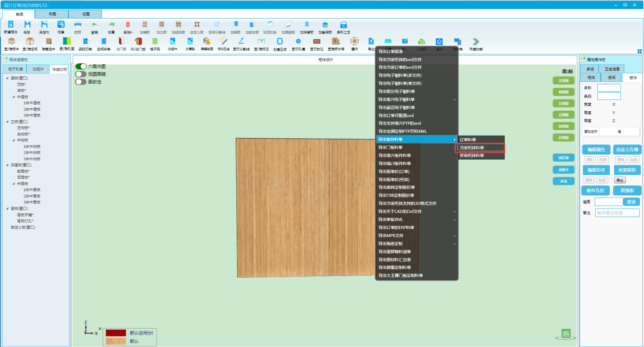Collapse the 深度板(窗口) tree node
Screen dimensions: 644x347
7,165
